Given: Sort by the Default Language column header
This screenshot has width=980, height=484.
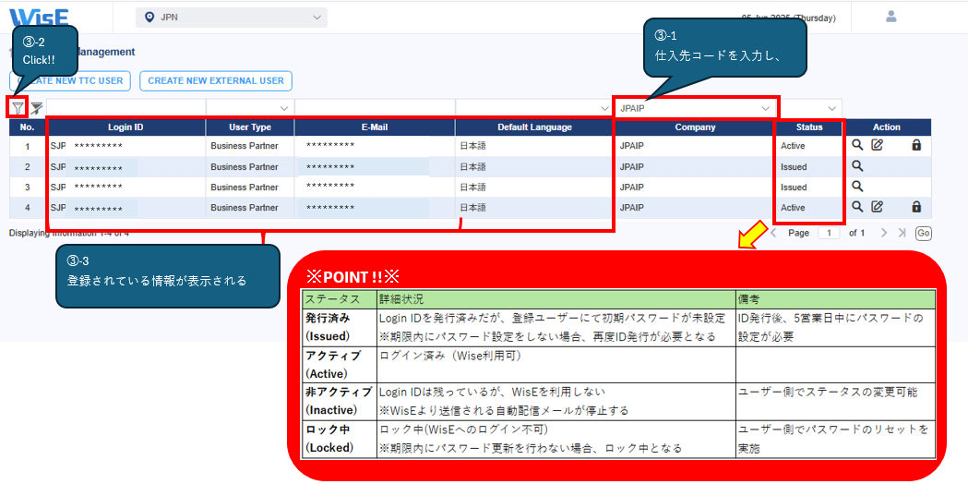Looking at the screenshot, I should [x=534, y=127].
